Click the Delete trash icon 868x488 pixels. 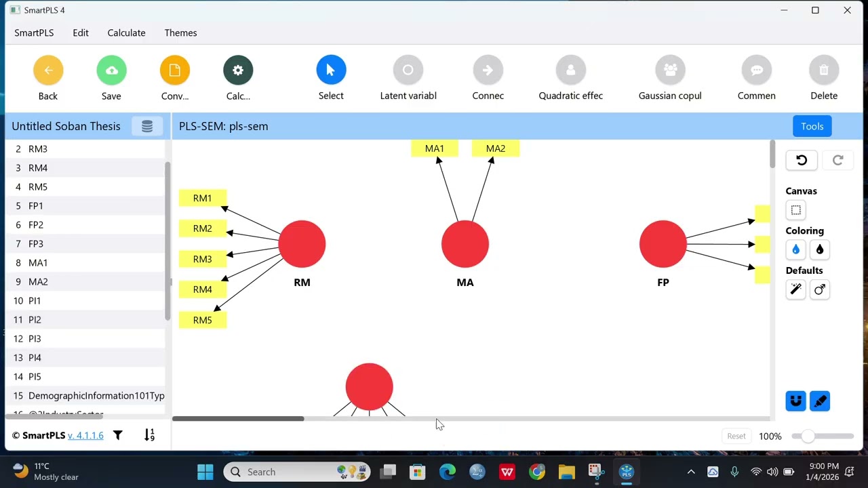click(824, 70)
